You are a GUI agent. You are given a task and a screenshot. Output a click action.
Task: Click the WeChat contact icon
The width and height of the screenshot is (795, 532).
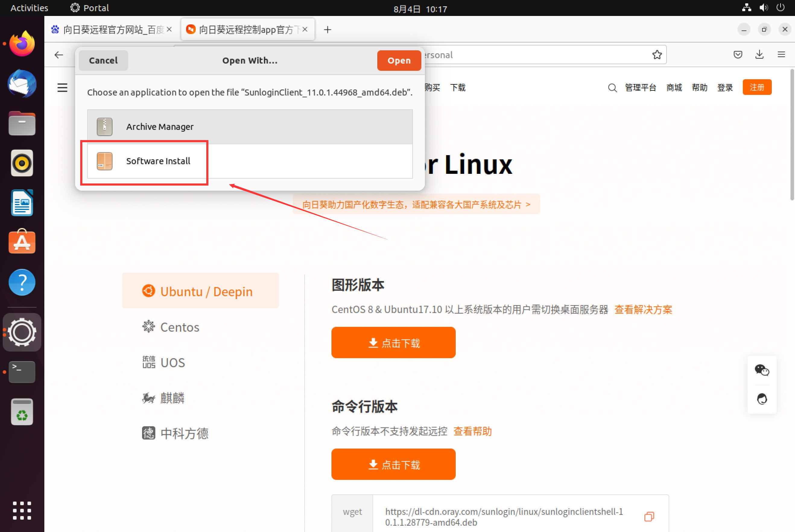click(x=762, y=370)
